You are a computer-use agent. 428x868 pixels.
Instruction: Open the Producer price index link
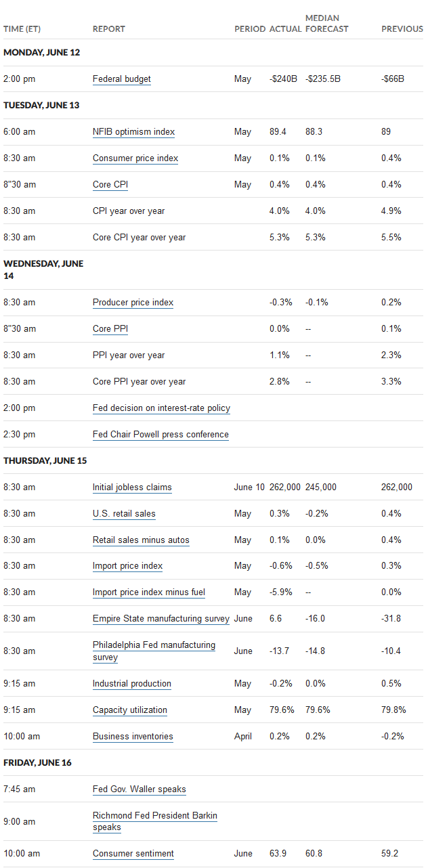tap(133, 302)
